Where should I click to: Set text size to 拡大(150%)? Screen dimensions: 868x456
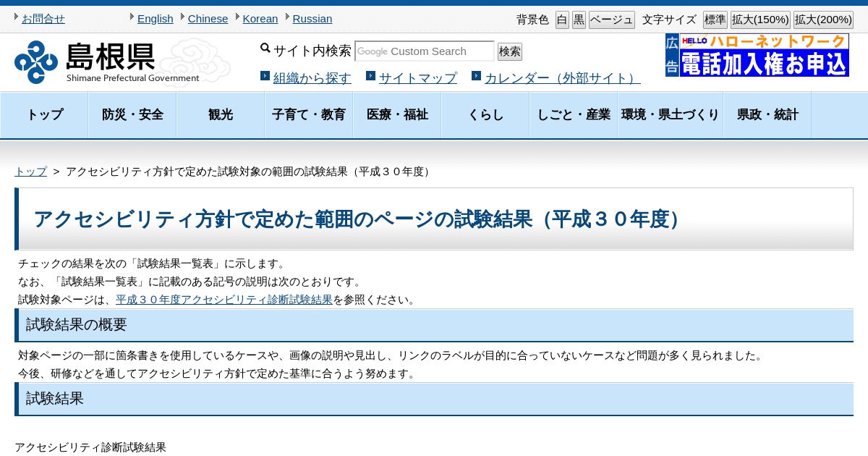point(759,20)
